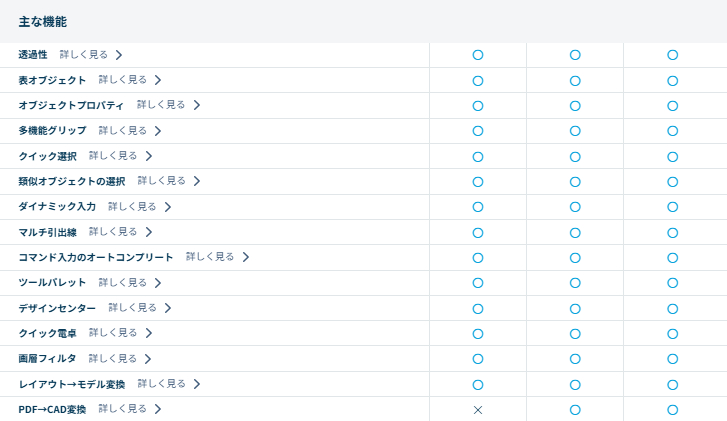The image size is (727, 421).
Task: Click 詳しく見る link for 透過性
Action: [83, 55]
